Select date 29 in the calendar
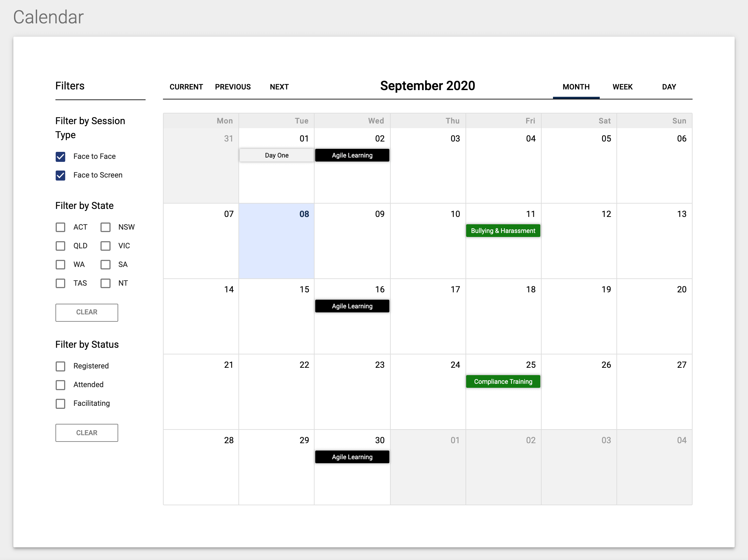 pos(304,441)
